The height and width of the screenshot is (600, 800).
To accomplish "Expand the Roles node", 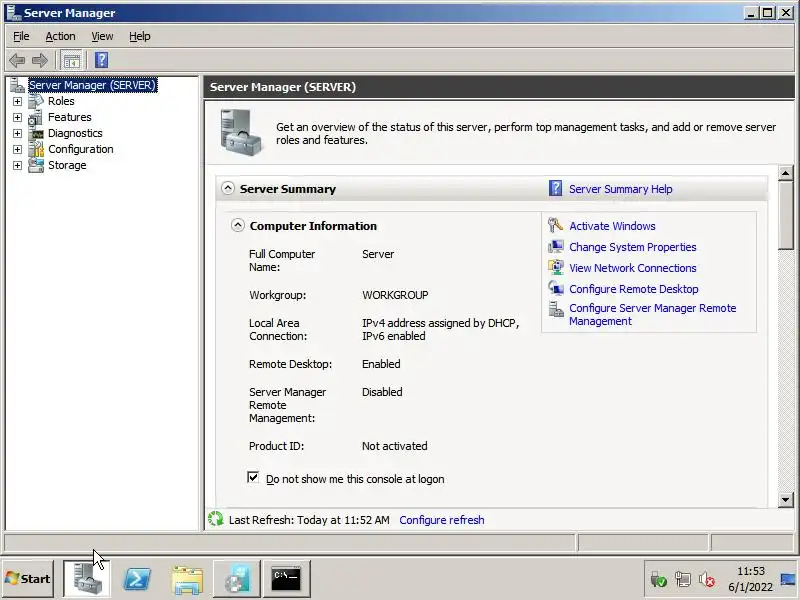I will pos(17,102).
